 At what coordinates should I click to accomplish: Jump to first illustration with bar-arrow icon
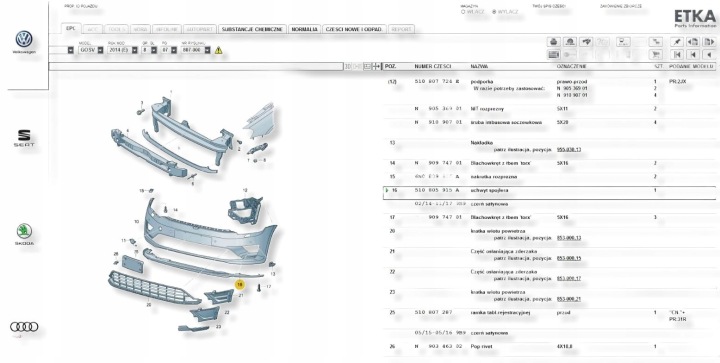pos(676,55)
